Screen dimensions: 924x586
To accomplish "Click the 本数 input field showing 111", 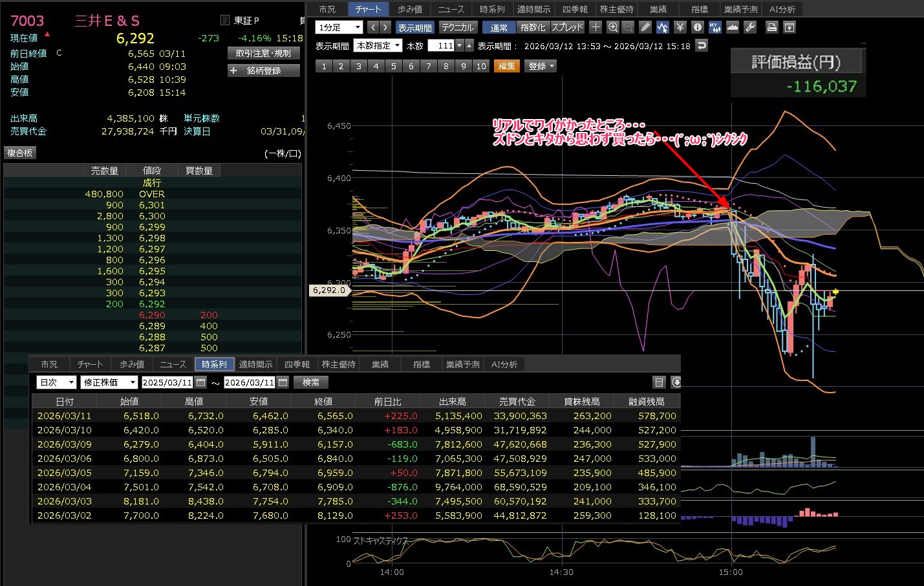I will [441, 45].
